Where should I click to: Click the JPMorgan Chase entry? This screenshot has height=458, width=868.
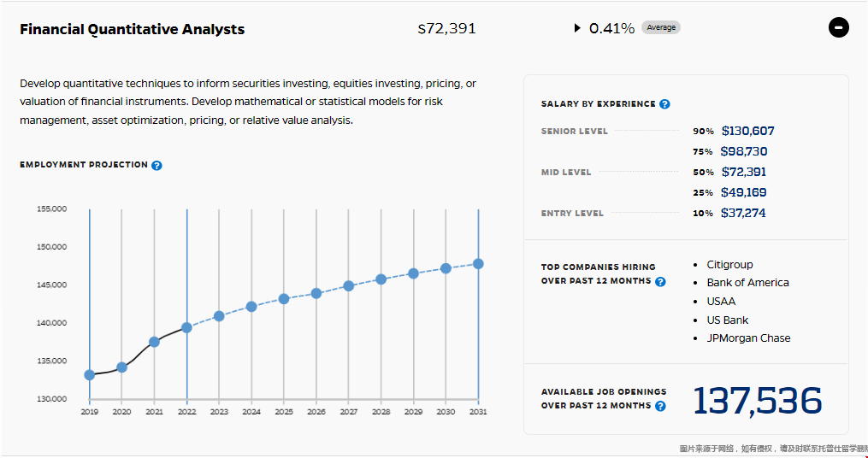(748, 338)
